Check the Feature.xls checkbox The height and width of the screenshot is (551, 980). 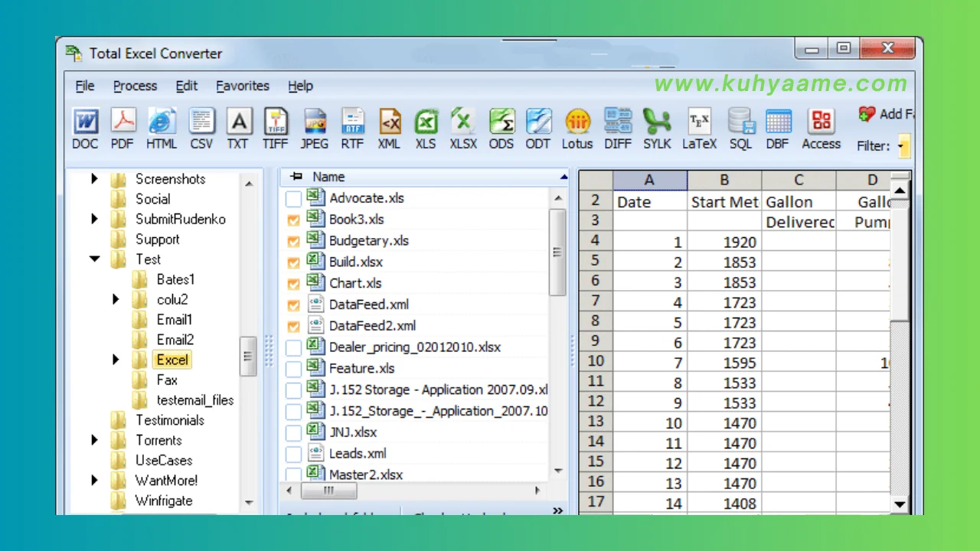click(293, 370)
